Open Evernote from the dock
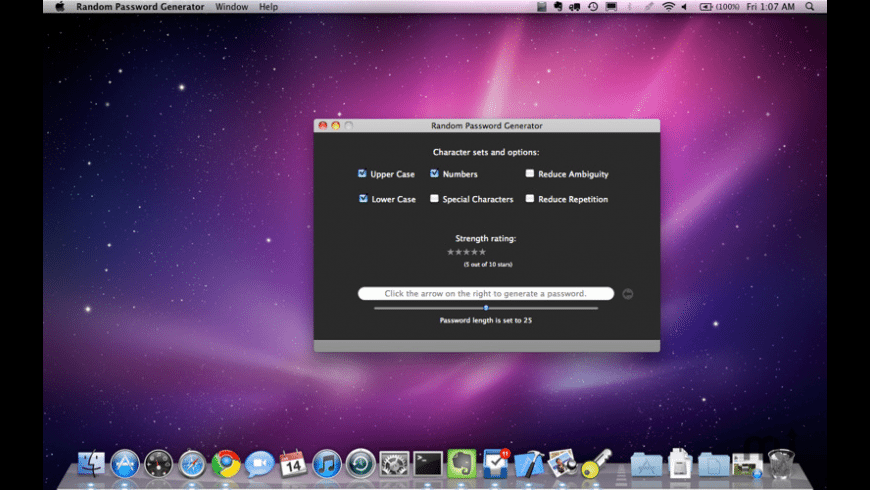The height and width of the screenshot is (490, 870). coord(462,463)
